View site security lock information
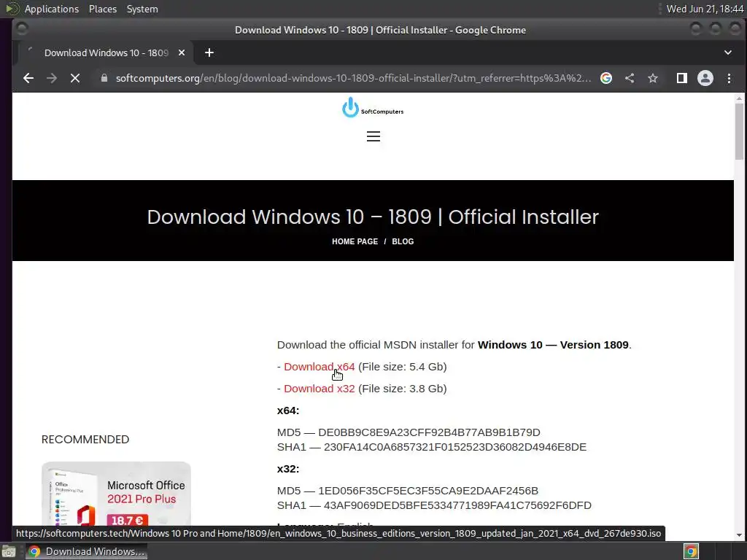 click(x=104, y=78)
